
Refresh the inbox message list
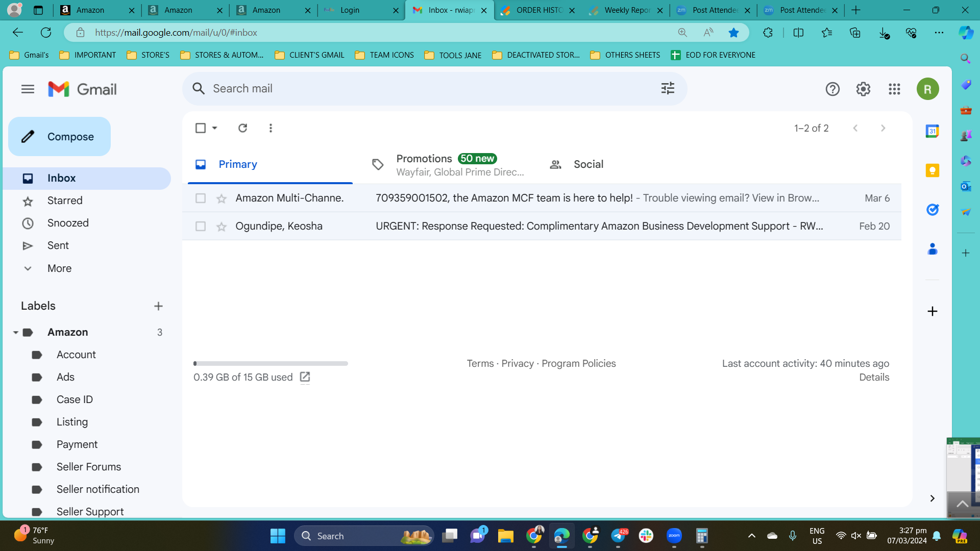click(x=242, y=128)
